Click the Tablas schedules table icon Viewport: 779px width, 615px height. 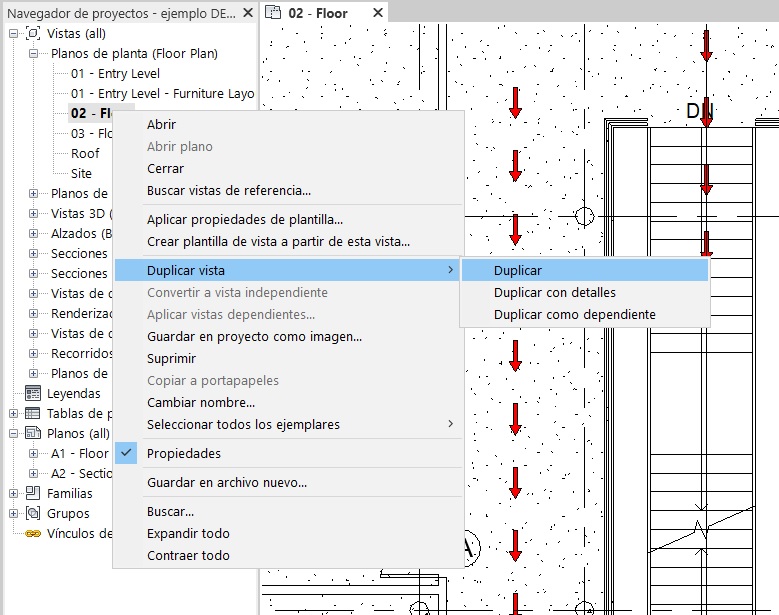tap(32, 414)
